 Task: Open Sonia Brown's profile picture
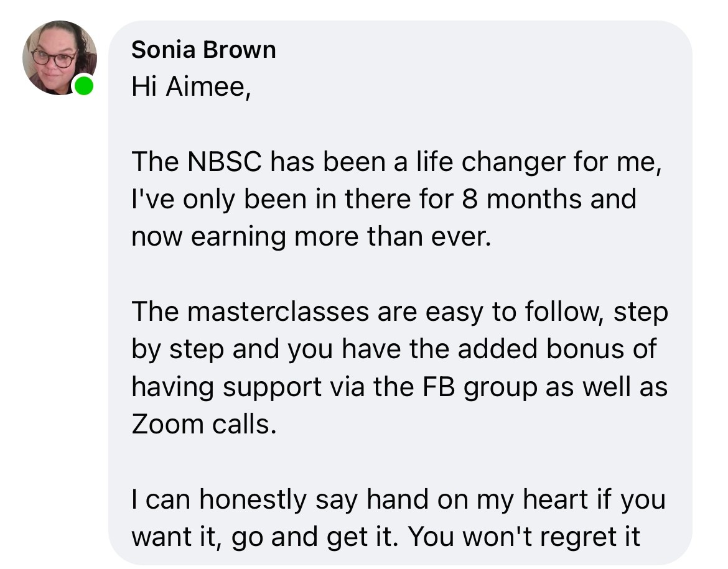point(59,58)
